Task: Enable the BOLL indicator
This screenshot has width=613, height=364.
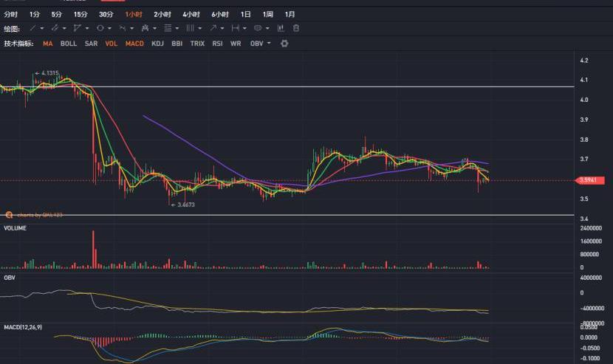Action: tap(69, 44)
